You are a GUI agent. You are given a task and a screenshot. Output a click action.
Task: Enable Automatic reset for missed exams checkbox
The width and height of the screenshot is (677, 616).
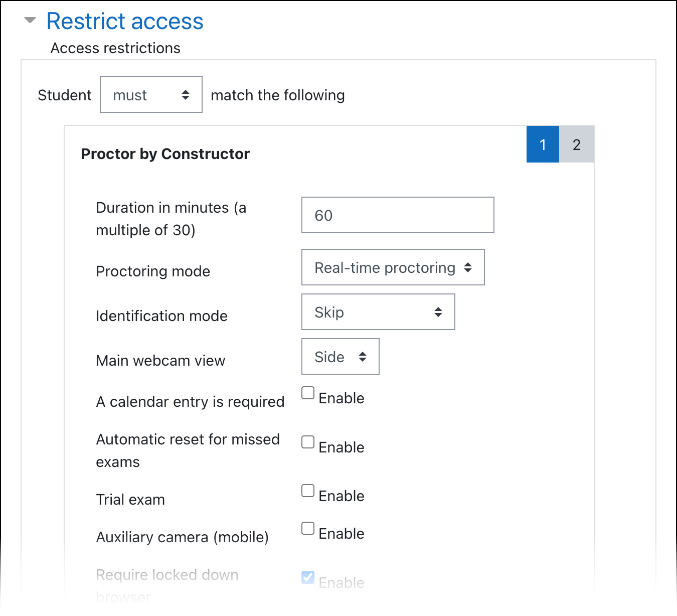(308, 442)
